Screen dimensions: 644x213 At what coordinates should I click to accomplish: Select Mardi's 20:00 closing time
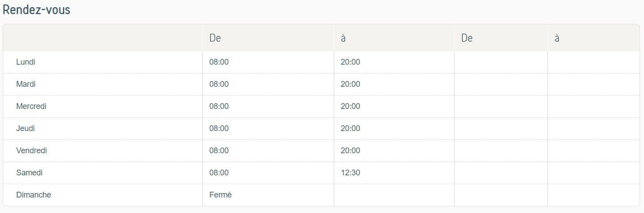pyautogui.click(x=351, y=84)
